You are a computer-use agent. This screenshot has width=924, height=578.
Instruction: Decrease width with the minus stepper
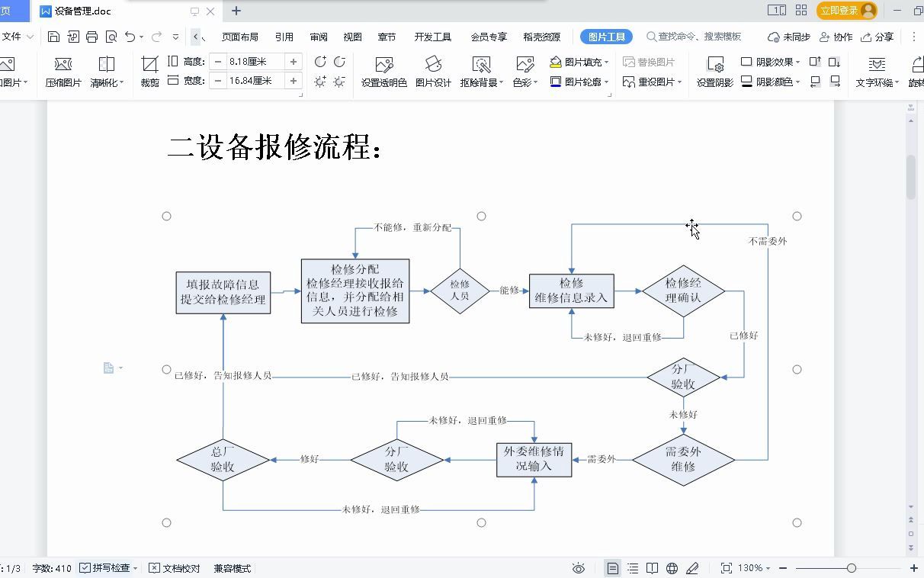218,80
